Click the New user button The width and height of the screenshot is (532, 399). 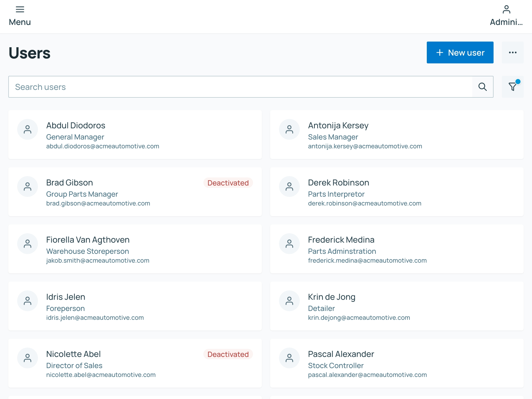coord(460,52)
